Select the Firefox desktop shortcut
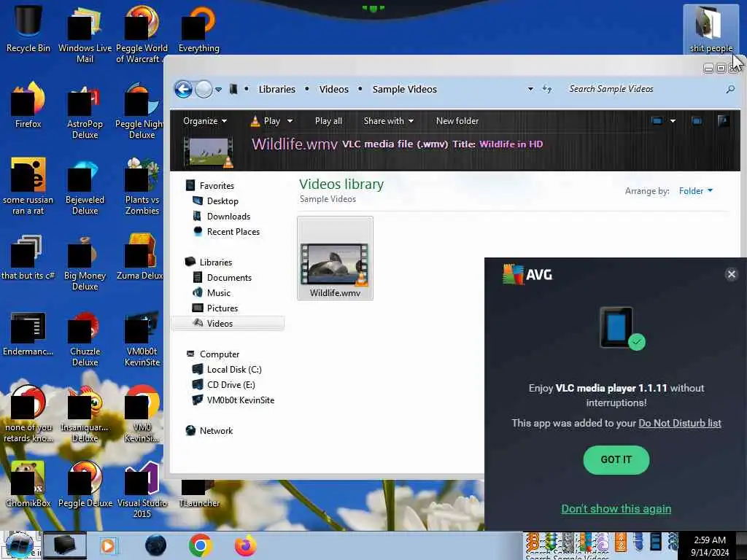 tap(28, 104)
